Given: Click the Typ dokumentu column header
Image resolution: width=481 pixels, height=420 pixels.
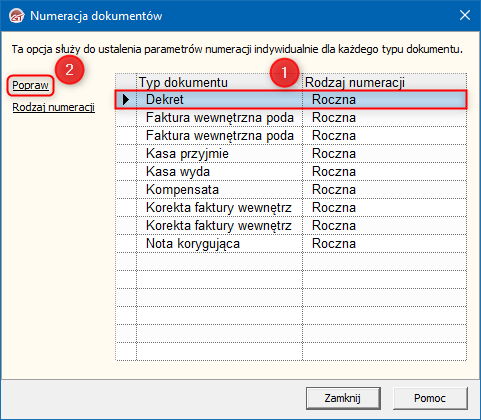Looking at the screenshot, I should [219, 82].
